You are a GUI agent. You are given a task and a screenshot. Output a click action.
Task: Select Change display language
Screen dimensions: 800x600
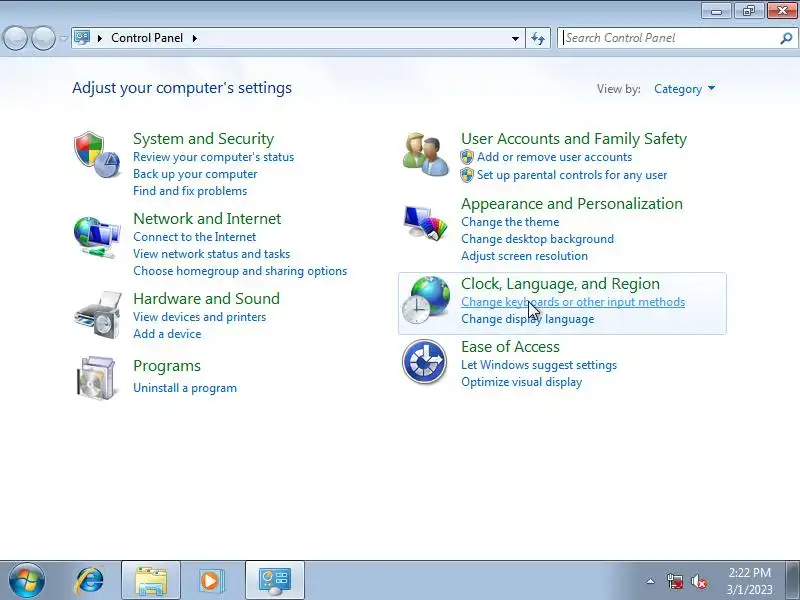pos(528,319)
